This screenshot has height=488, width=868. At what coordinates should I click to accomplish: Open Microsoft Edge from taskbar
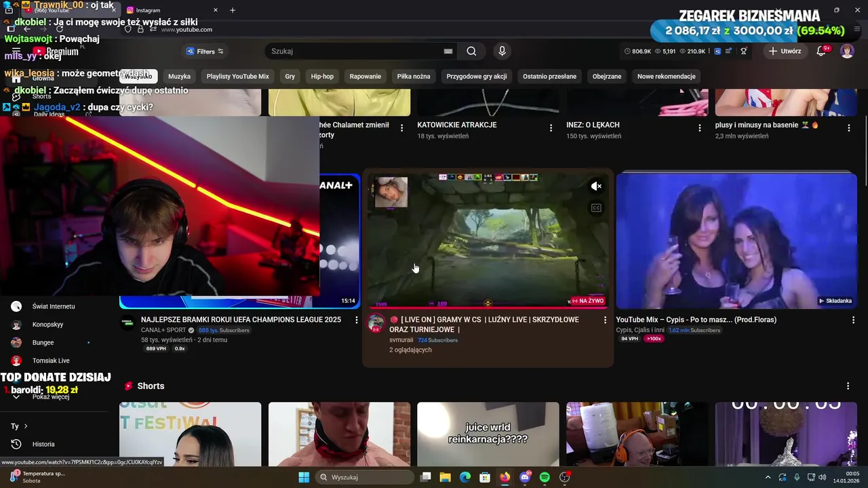tap(465, 477)
